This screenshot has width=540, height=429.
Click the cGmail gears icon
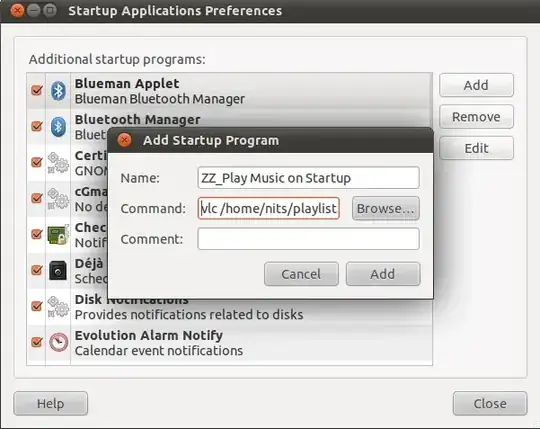(58, 199)
